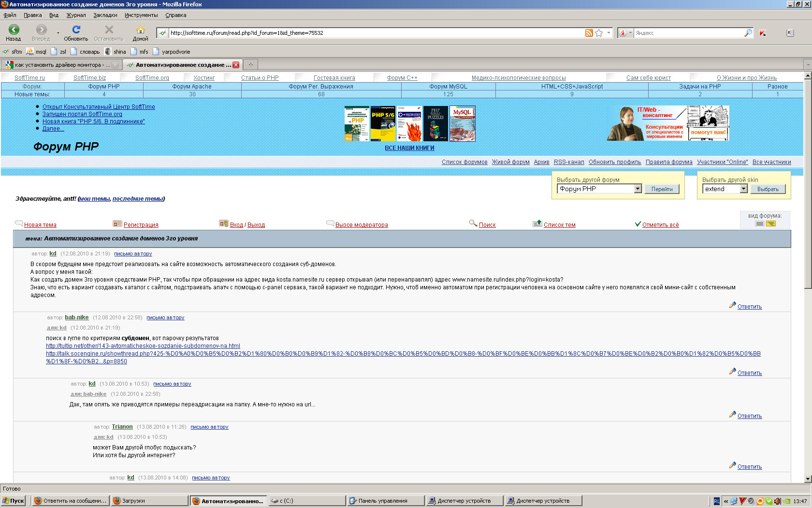This screenshot has height=508, width=812.
Task: Open the URL bar history dropdown arrow
Action: 609,33
